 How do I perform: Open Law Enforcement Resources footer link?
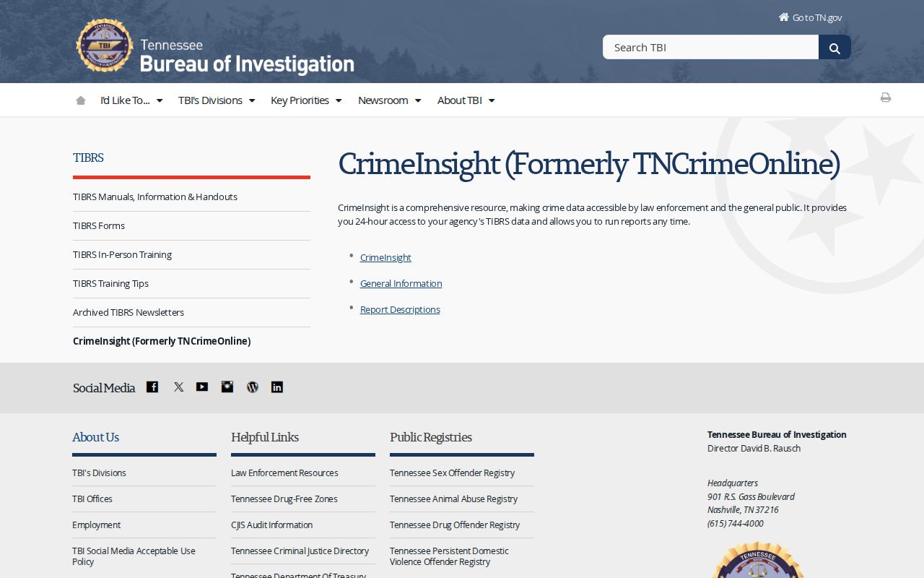284,473
